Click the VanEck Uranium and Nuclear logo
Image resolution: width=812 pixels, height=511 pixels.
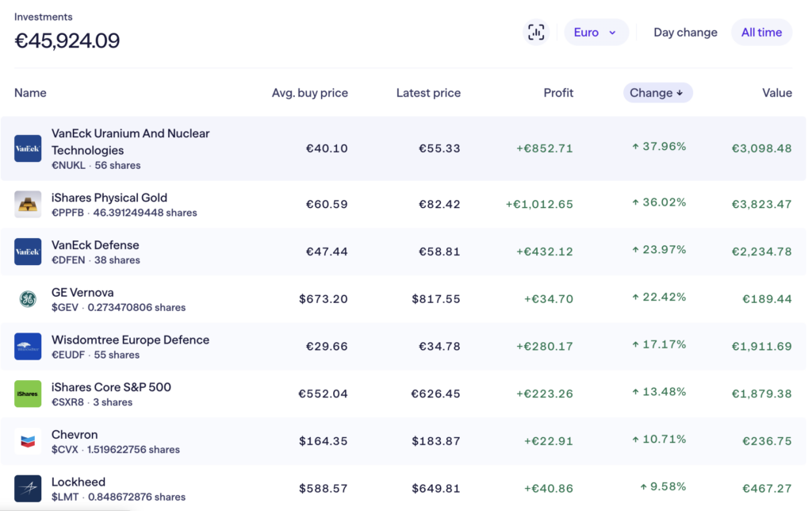point(28,148)
